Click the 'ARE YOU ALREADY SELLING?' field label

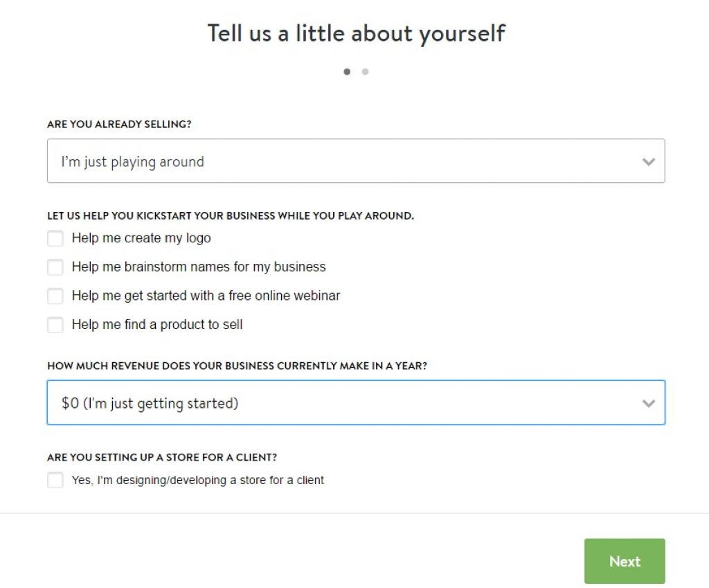(119, 125)
